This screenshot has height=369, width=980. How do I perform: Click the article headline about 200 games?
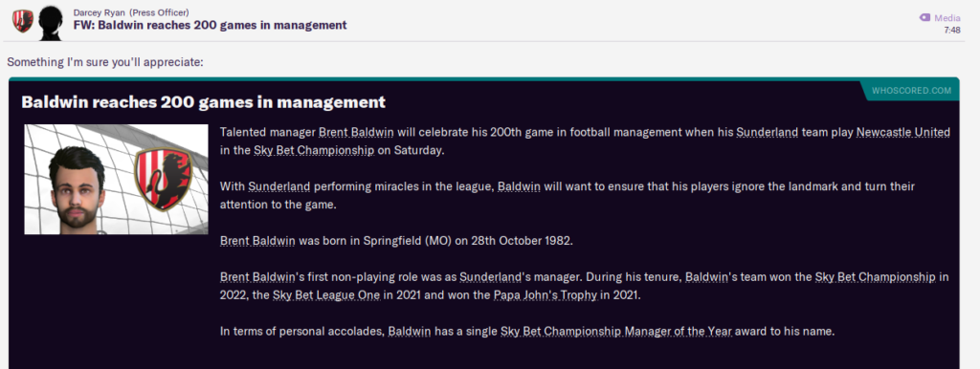pyautogui.click(x=203, y=102)
